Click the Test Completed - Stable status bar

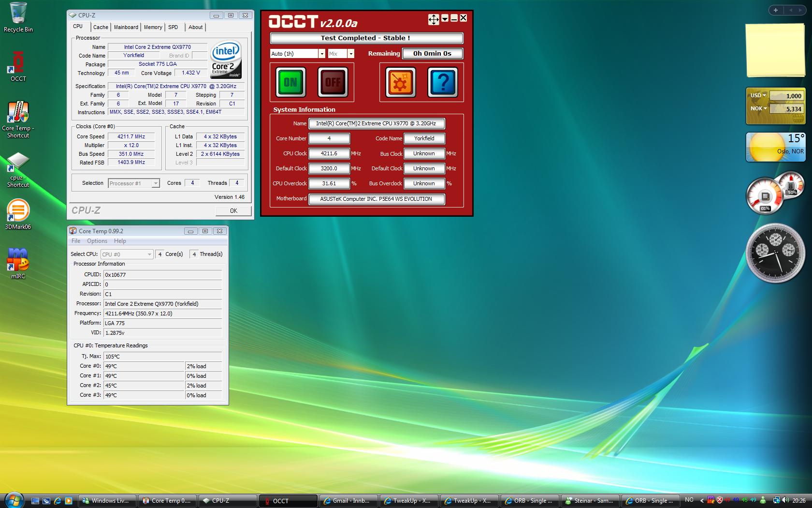366,38
